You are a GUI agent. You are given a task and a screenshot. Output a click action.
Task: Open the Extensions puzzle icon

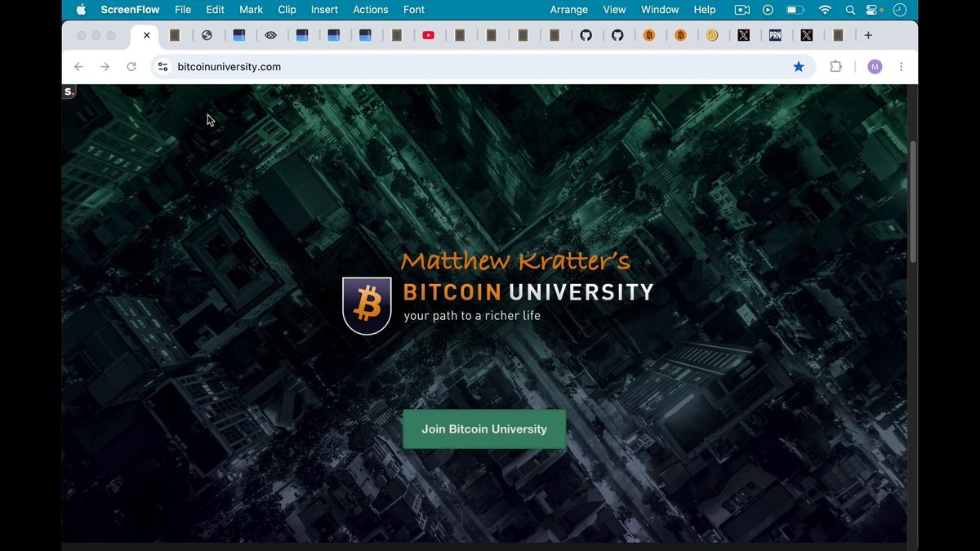click(x=835, y=67)
